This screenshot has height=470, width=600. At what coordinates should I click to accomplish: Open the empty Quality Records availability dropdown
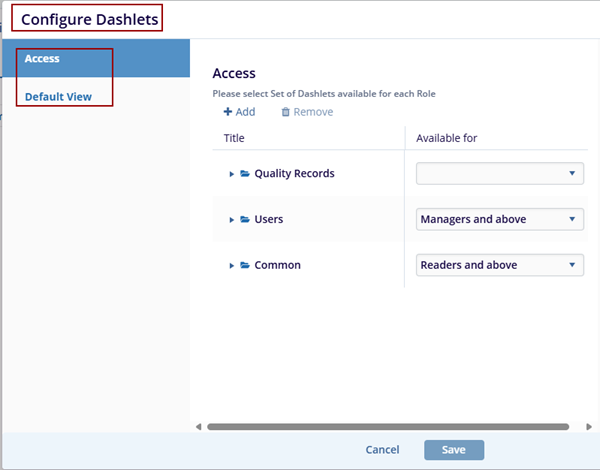click(x=499, y=174)
